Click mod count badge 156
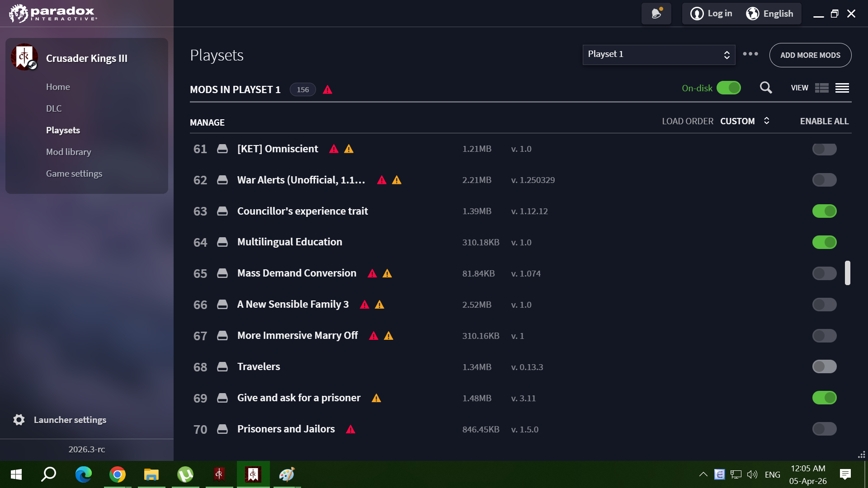The image size is (868, 488). pyautogui.click(x=303, y=90)
